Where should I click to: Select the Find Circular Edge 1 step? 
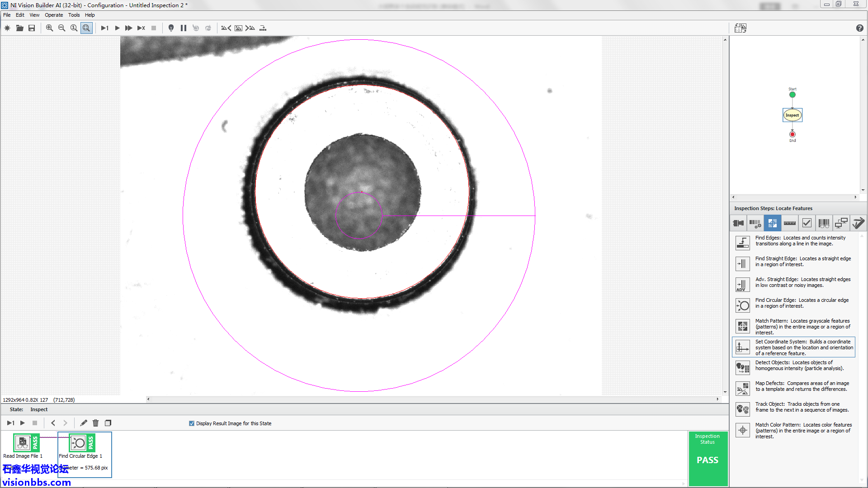(x=79, y=444)
